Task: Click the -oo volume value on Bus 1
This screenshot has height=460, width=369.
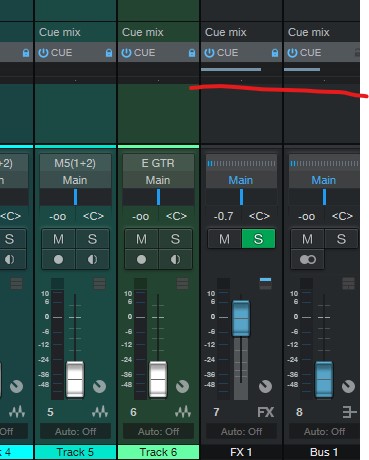Action: (x=306, y=216)
